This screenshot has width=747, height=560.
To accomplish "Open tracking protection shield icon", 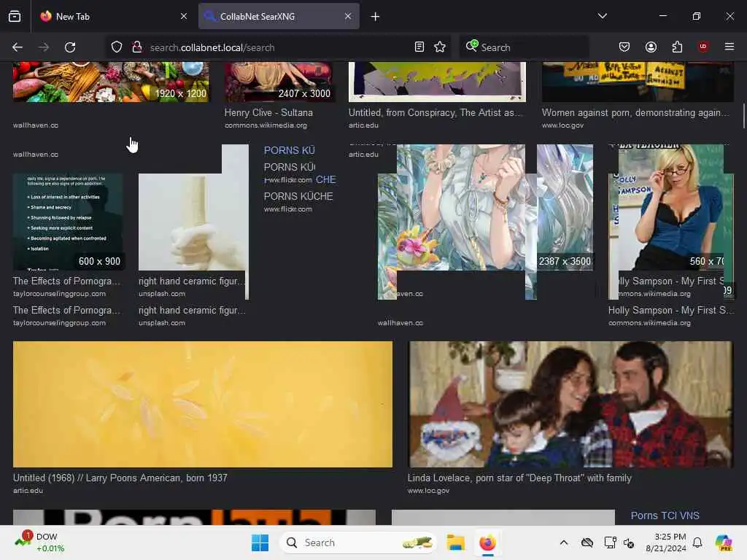I will pyautogui.click(x=117, y=47).
